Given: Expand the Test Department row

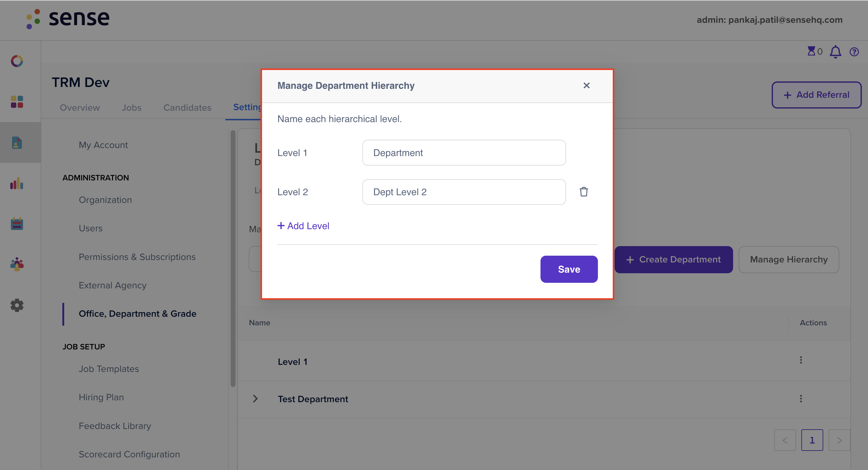Looking at the screenshot, I should click(x=255, y=399).
